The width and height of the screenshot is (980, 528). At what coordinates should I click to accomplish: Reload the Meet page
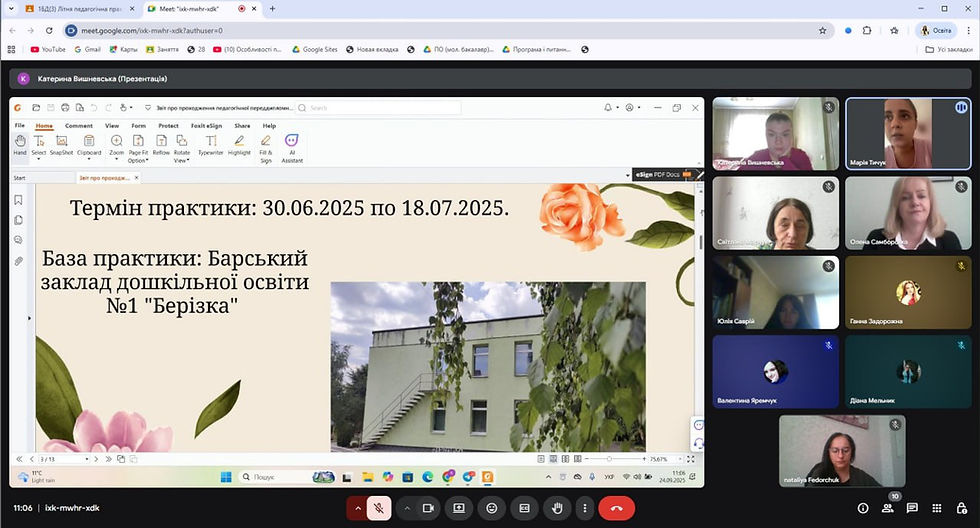(x=49, y=31)
